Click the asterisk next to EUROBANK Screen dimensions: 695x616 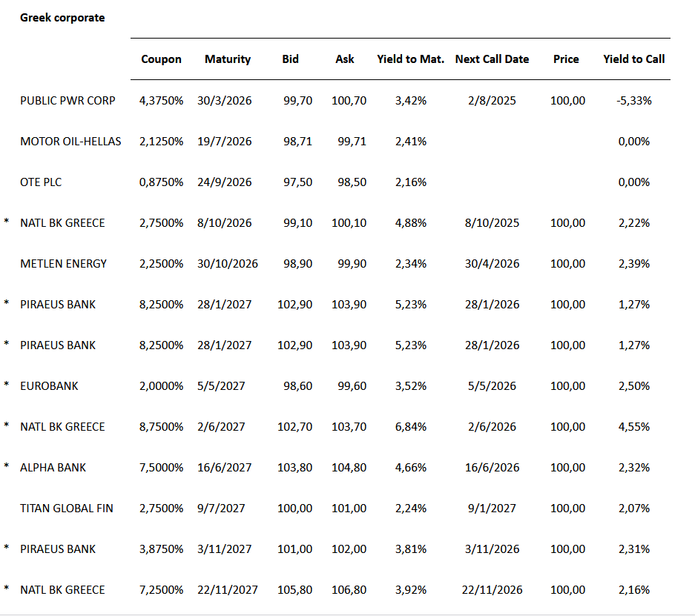(7, 386)
